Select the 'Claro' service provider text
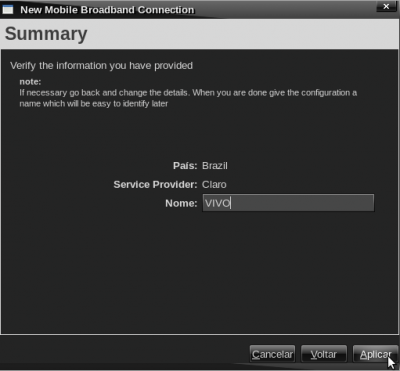The image size is (400, 371). point(214,184)
